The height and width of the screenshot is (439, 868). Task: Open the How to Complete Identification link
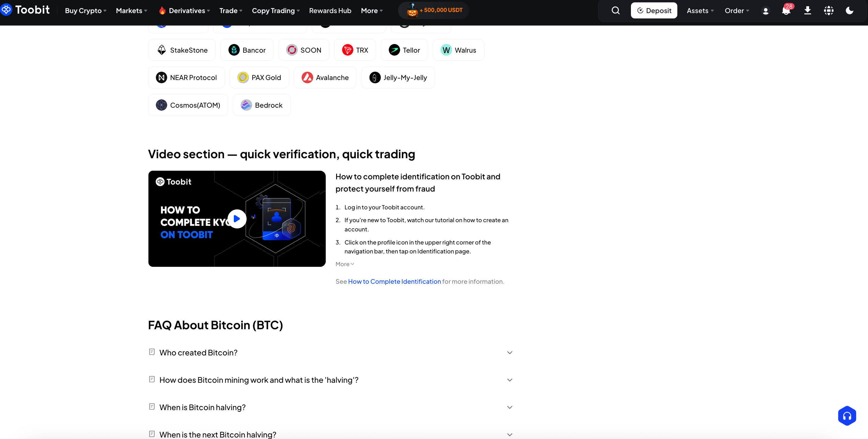[394, 281]
